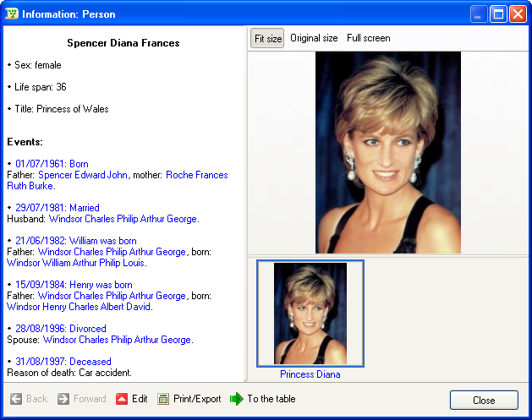The image size is (532, 420).
Task: Click the Print/Export table icon
Action: click(163, 399)
